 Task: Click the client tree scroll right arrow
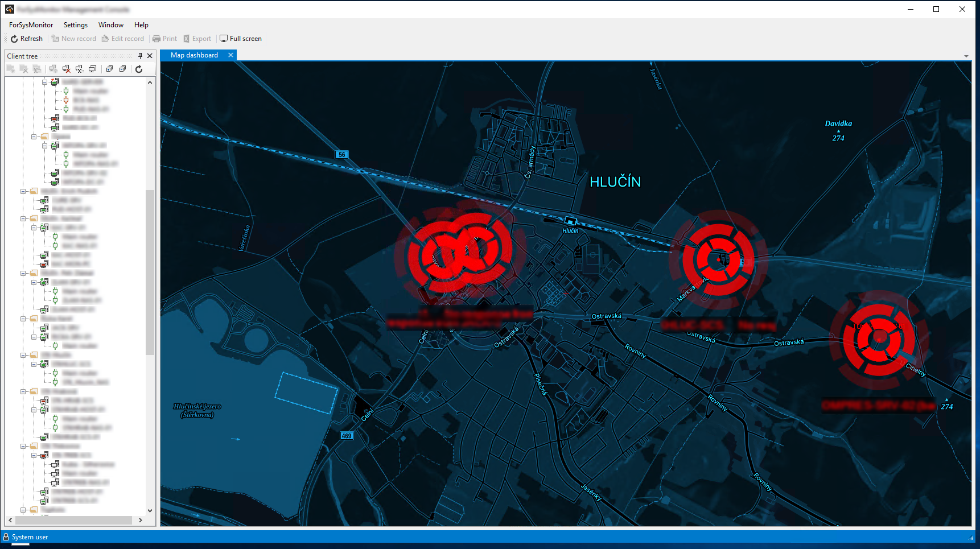click(x=140, y=520)
